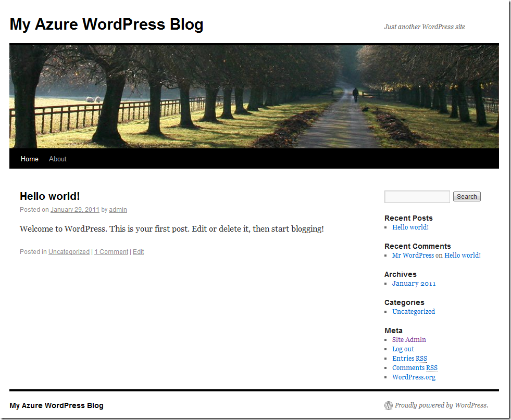Click the Recent Comments widget heading
This screenshot has width=511, height=420.
point(417,246)
